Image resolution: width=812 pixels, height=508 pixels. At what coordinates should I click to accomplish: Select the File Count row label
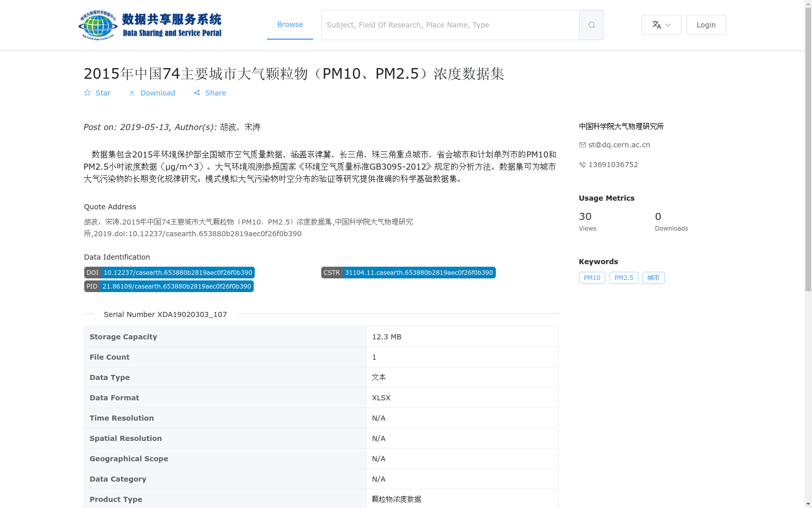110,357
